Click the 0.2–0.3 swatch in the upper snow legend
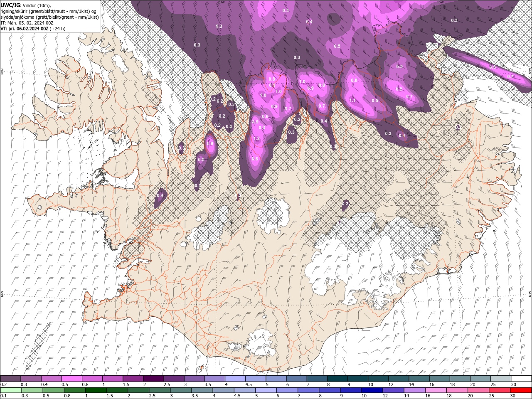The height and width of the screenshot is (399, 532). tap(10, 379)
